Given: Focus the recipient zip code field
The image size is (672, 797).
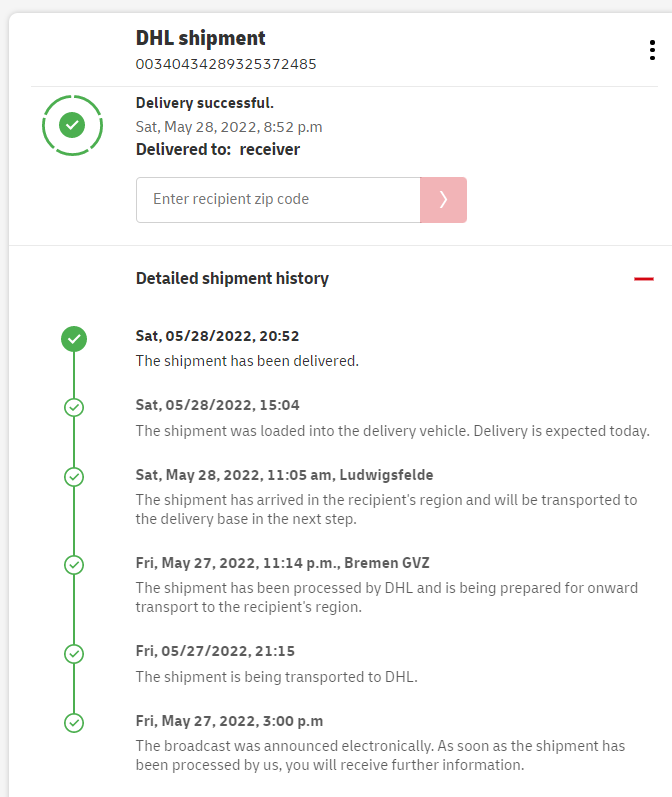Looking at the screenshot, I should 278,200.
